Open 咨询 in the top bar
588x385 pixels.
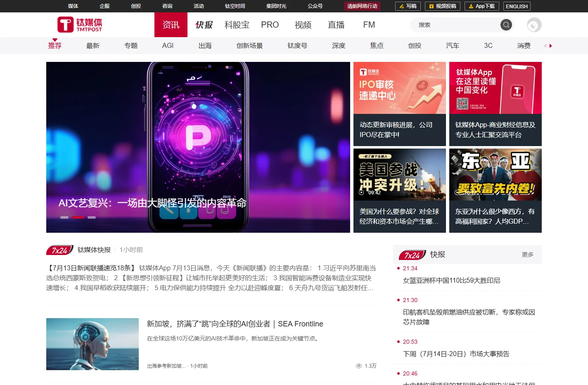click(167, 6)
